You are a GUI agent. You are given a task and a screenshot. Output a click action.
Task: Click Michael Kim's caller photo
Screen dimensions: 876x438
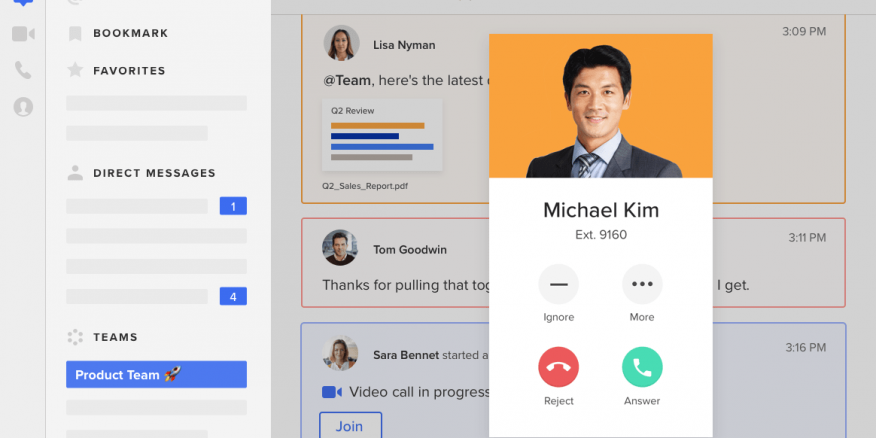click(x=601, y=106)
